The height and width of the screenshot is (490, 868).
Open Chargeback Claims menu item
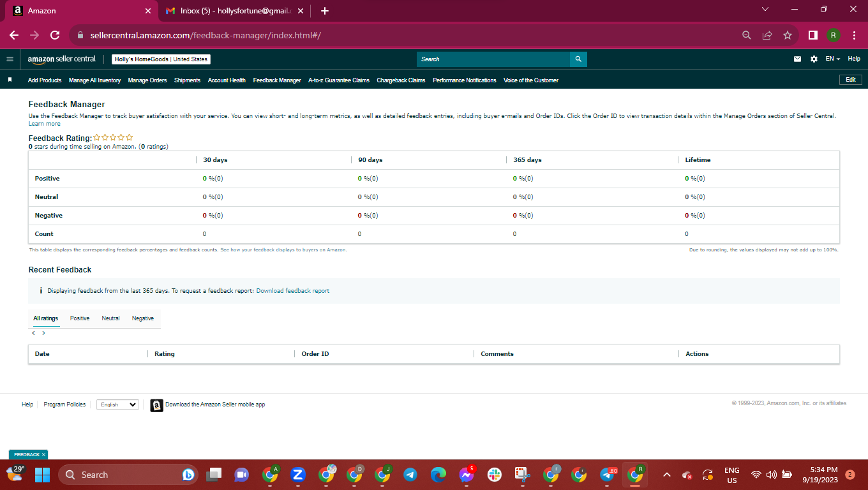click(401, 80)
